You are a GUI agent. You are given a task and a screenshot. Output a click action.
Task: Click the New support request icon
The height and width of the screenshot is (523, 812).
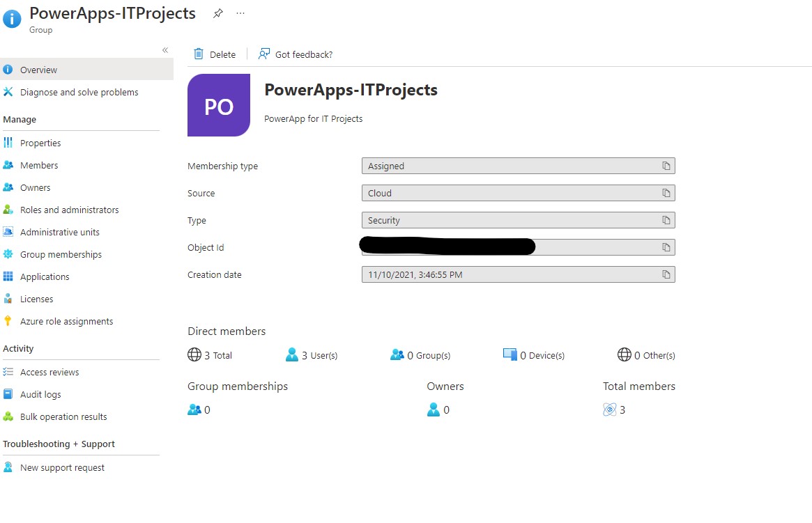[8, 467]
